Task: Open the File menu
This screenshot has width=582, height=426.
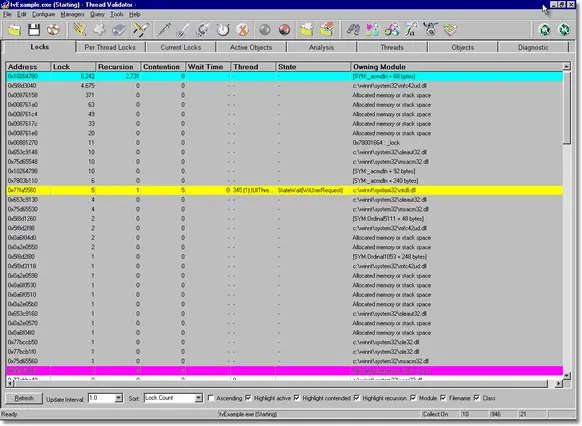Action: click(7, 14)
